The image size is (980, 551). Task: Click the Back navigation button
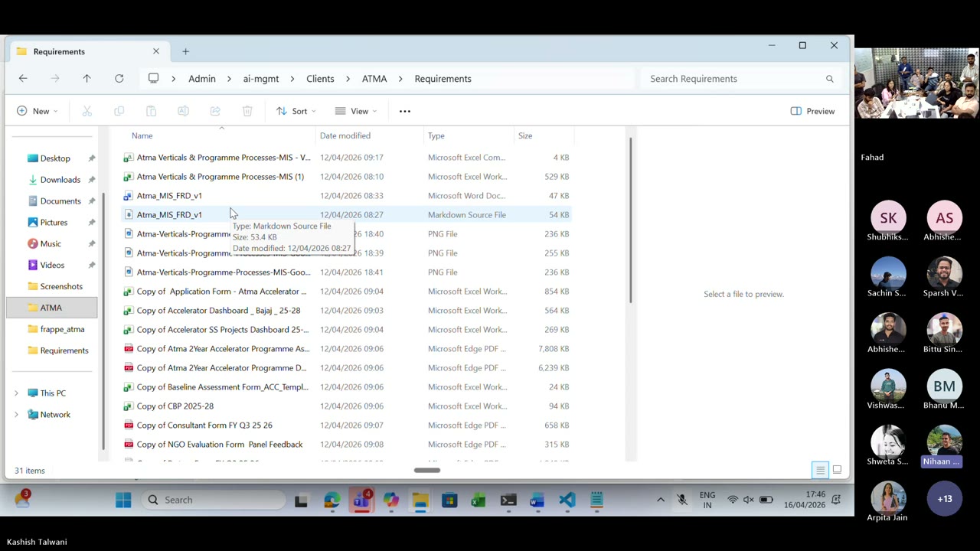(x=22, y=78)
